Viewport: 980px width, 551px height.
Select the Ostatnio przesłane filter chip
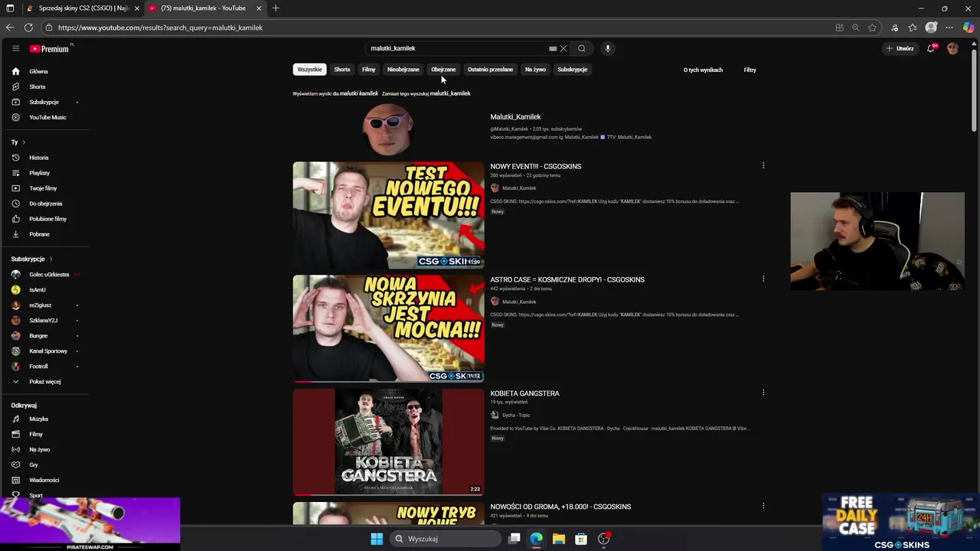490,70
